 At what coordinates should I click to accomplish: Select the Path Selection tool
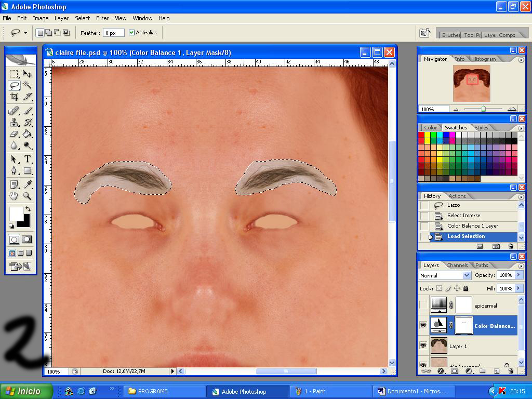[14, 159]
